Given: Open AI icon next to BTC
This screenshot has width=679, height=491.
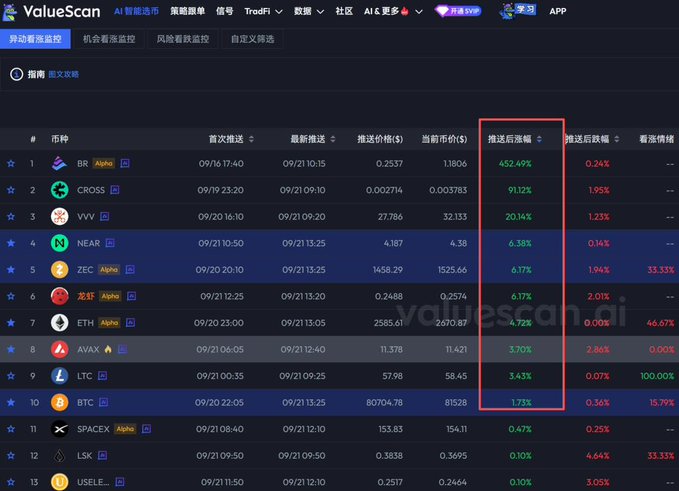Looking at the screenshot, I should pos(103,402).
